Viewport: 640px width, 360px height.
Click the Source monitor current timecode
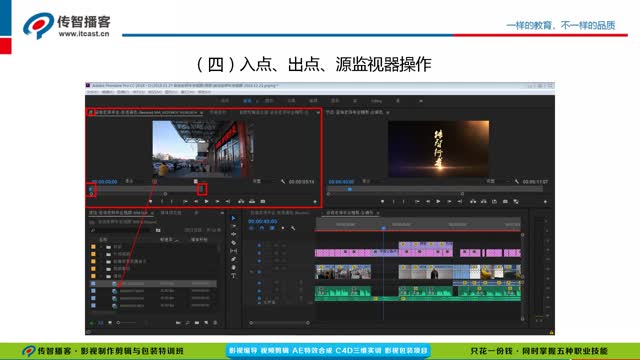(x=104, y=182)
